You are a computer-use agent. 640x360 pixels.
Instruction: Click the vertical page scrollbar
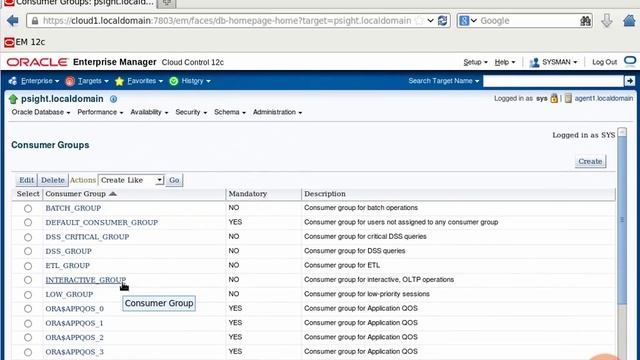click(622, 220)
